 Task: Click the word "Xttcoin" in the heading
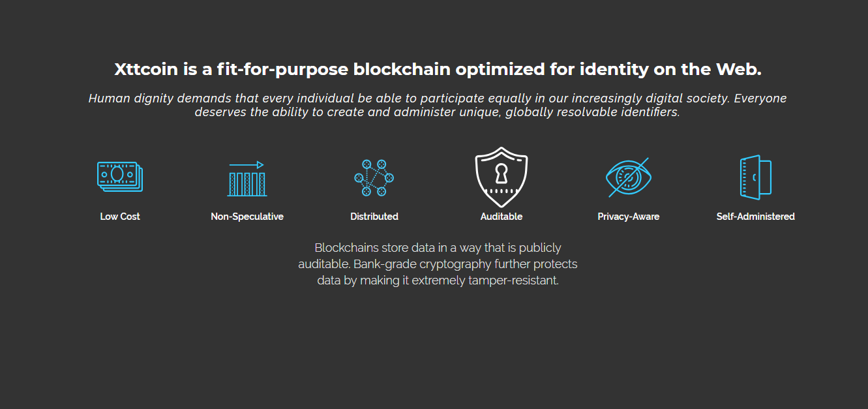tap(146, 69)
